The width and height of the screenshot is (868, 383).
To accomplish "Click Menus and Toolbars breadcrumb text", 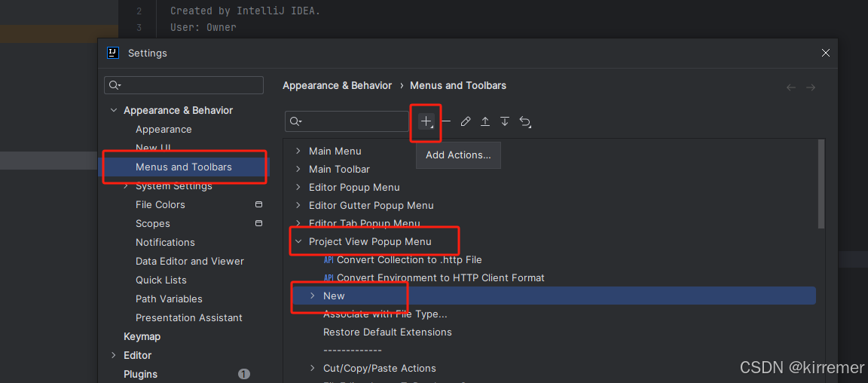I will (458, 86).
